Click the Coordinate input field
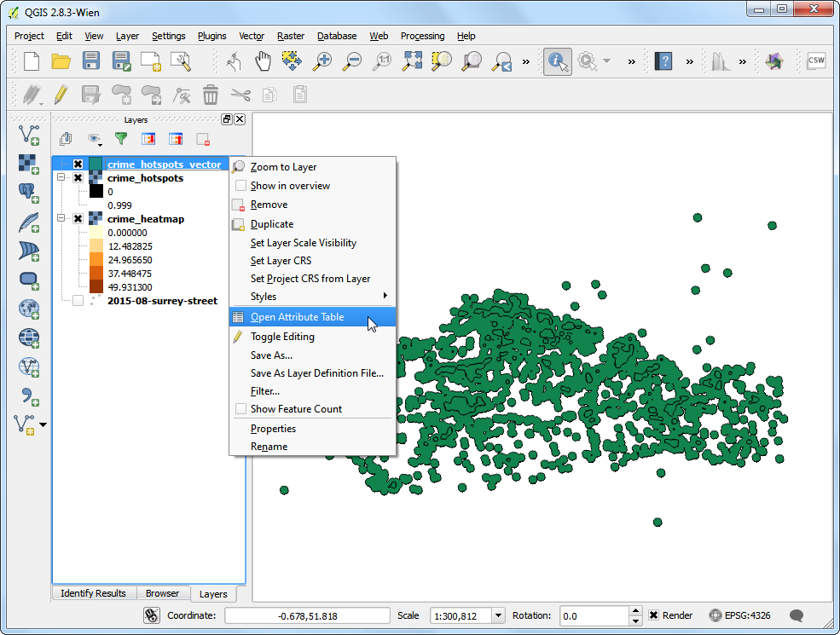Viewport: 840px width, 635px height. 308,615
